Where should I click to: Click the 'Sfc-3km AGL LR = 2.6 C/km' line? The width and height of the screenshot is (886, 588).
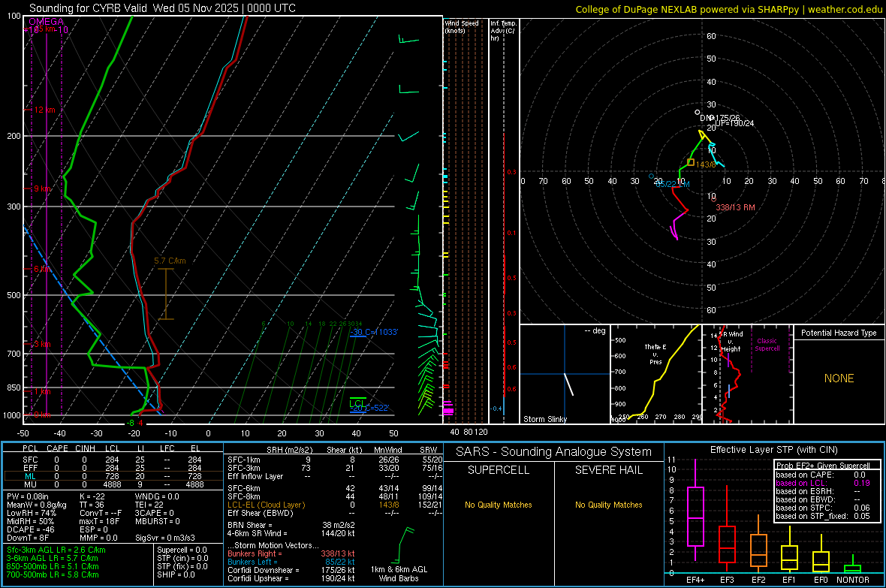[56, 550]
